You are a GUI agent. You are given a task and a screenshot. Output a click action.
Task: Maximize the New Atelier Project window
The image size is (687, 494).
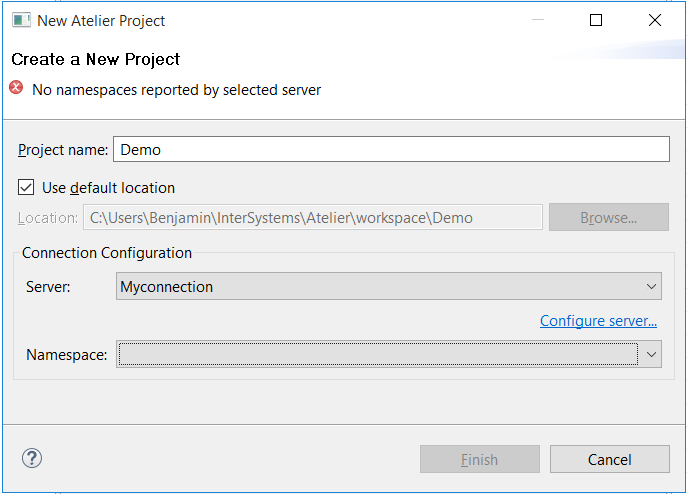pos(596,20)
